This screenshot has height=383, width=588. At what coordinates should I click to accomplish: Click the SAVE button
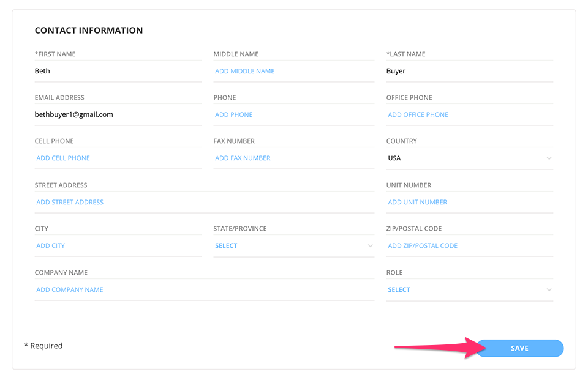pyautogui.click(x=519, y=348)
